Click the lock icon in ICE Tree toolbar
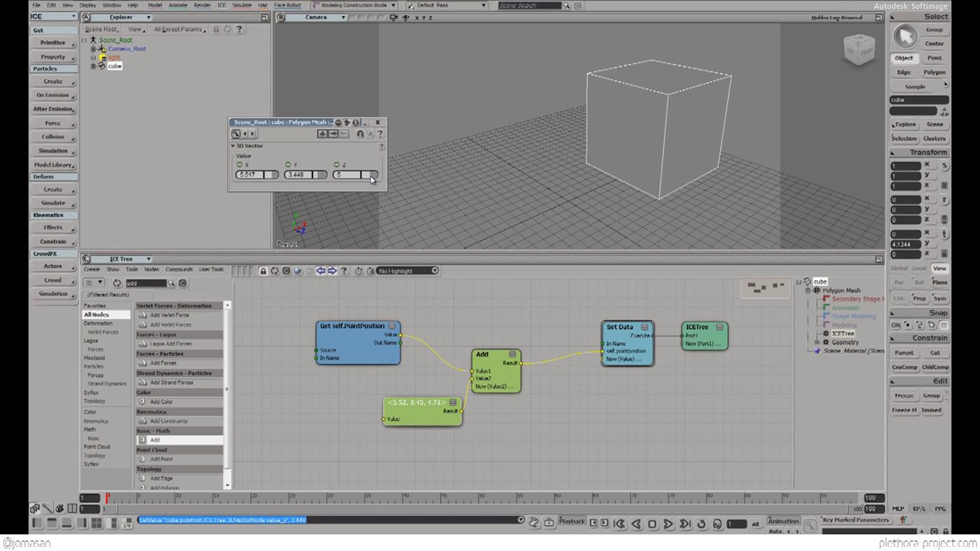 point(263,271)
